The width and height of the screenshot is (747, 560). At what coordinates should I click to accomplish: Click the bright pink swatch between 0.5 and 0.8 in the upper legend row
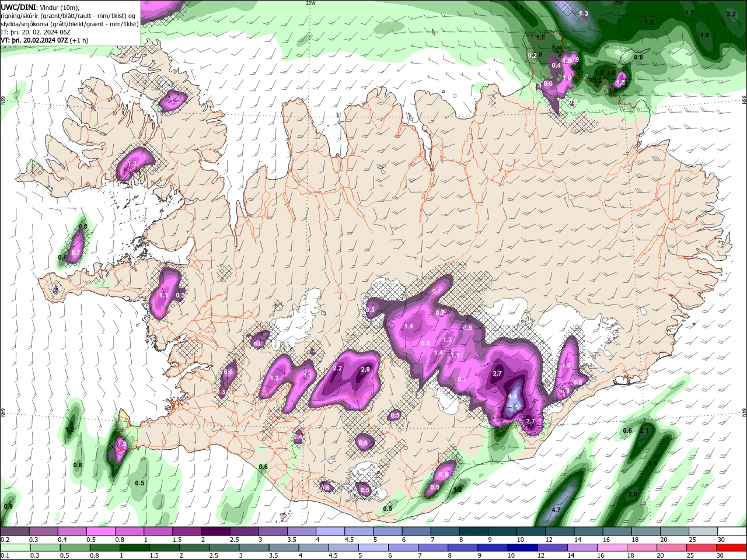click(x=101, y=531)
